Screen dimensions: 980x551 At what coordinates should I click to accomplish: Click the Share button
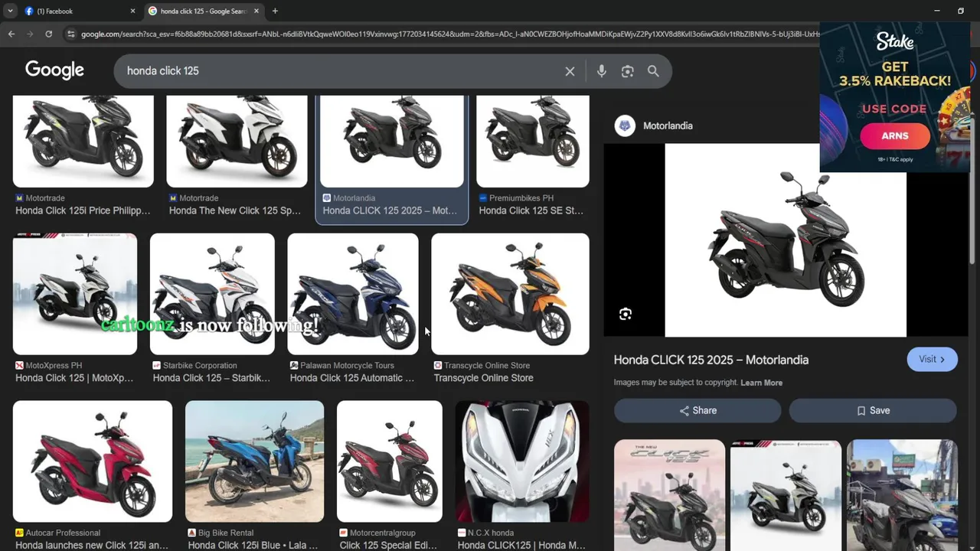[697, 410]
